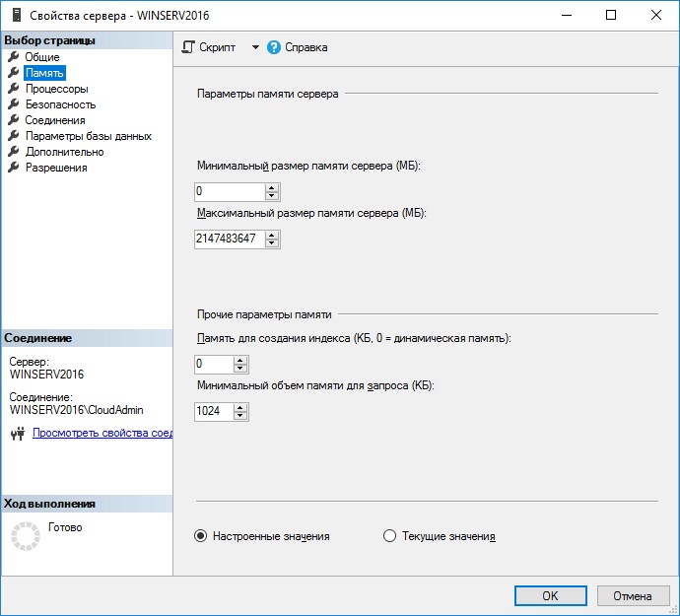Click the wrench icon beside Процессоры
The image size is (680, 616).
tap(14, 89)
